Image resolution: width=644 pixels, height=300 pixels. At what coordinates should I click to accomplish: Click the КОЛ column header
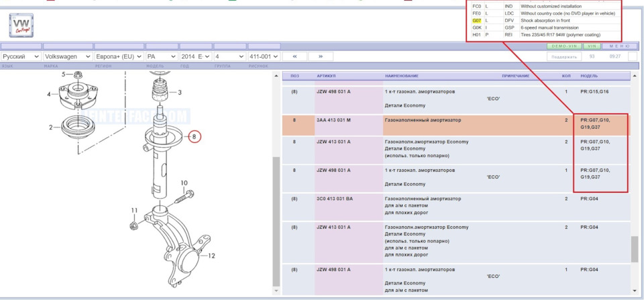click(566, 77)
